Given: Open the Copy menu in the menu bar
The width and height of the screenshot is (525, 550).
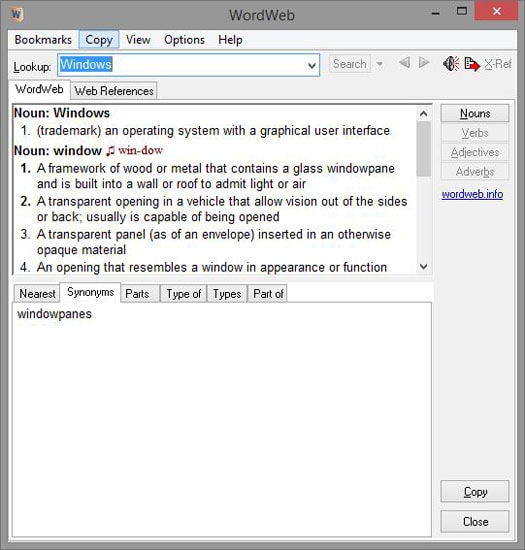Looking at the screenshot, I should tap(99, 40).
